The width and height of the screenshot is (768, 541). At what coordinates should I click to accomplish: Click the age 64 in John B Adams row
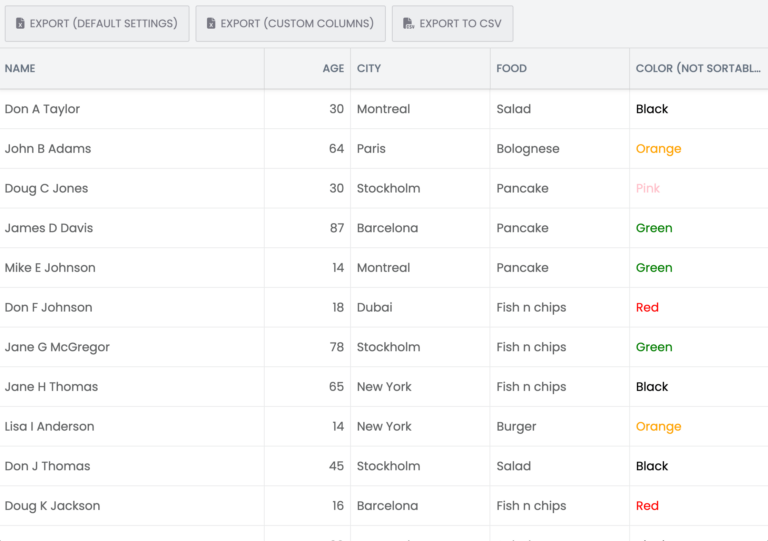pyautogui.click(x=336, y=149)
